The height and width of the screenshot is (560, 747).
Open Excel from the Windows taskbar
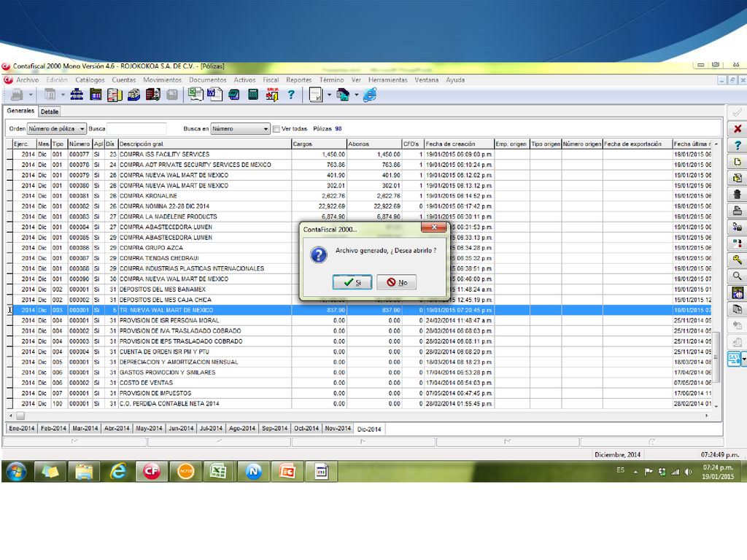point(217,472)
